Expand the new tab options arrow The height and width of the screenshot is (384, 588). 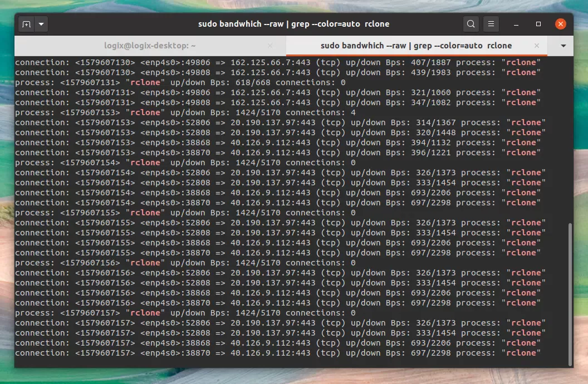41,24
